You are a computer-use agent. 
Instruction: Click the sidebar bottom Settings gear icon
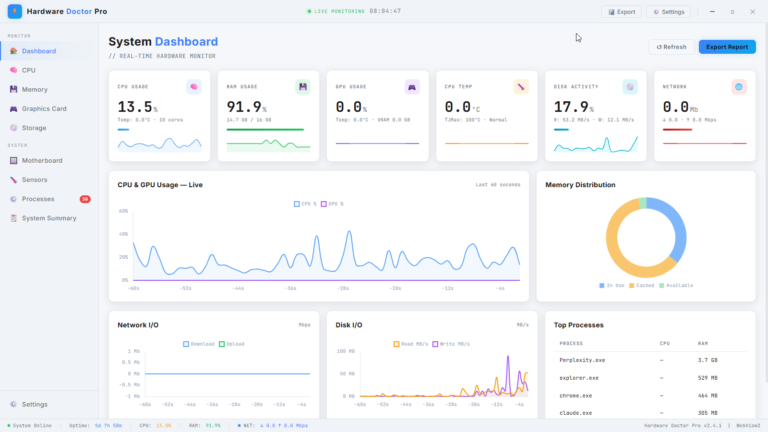pos(13,404)
